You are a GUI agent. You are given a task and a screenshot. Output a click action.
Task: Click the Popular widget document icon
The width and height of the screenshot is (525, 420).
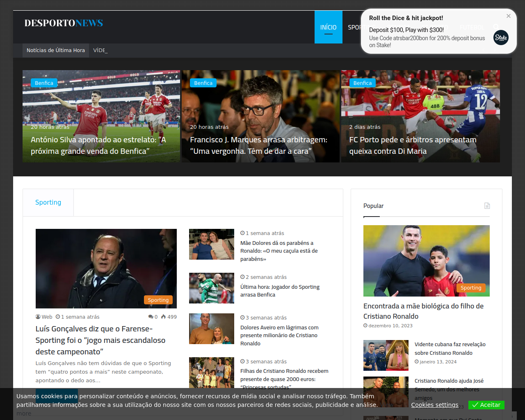pos(487,206)
